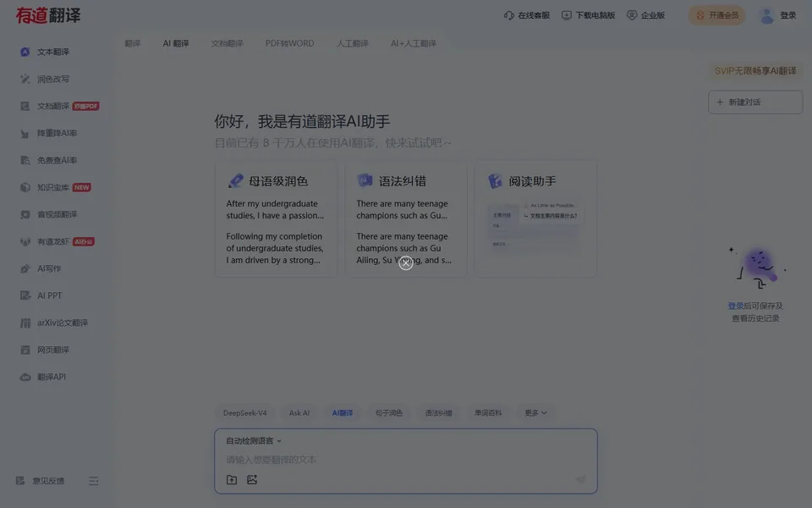Click the 下载电脑版 monitor icon
This screenshot has width=812, height=508.
click(x=567, y=15)
